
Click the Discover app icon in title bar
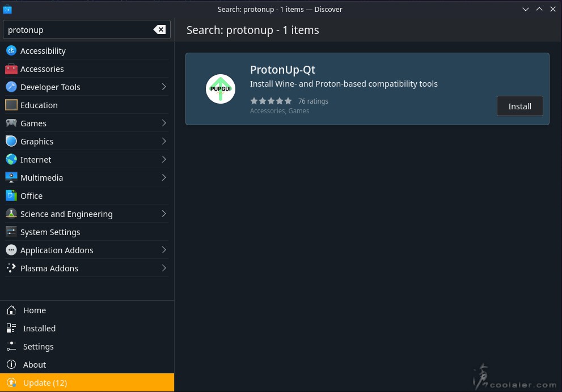7,9
